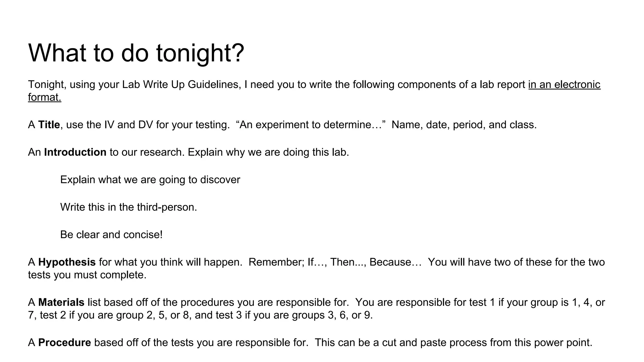The height and width of the screenshot is (362, 644).
Task: Click the quoted phrase "An experiment to determine…"
Action: 310,125
